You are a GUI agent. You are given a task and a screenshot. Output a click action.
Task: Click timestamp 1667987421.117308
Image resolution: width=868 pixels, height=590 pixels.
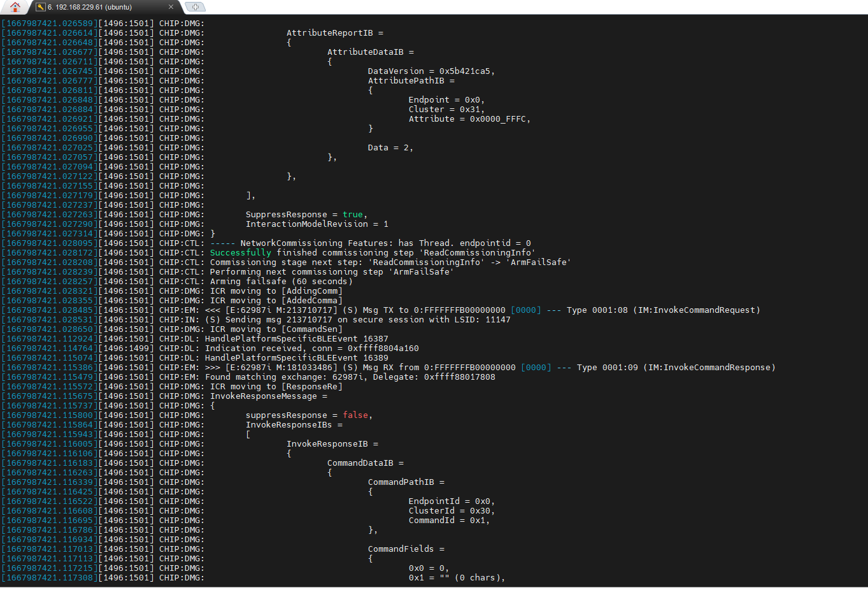[x=50, y=578]
